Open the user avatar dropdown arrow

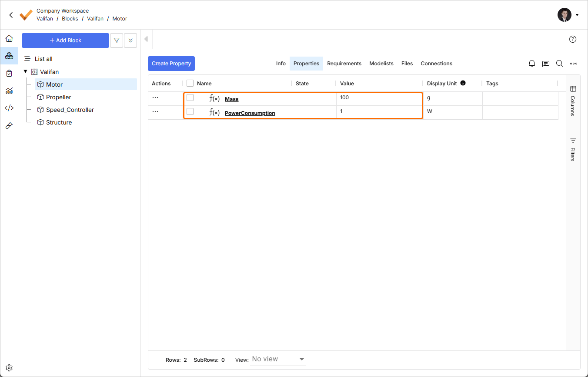tap(577, 15)
